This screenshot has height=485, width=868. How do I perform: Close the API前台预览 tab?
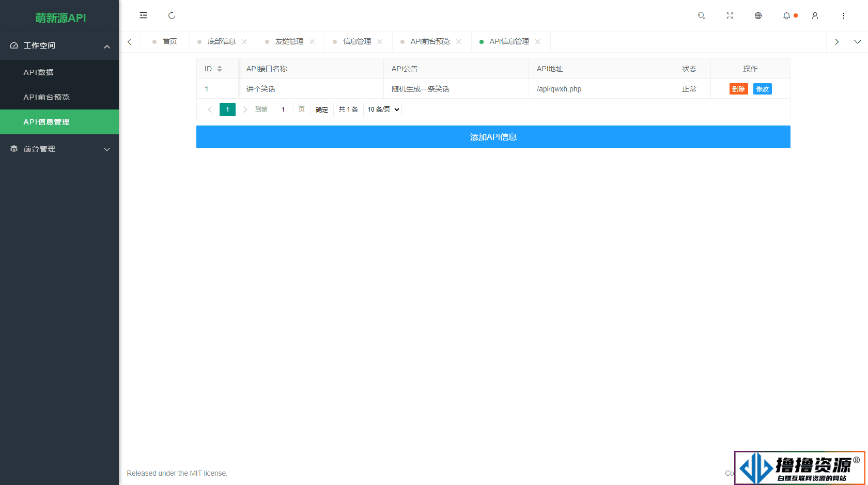pyautogui.click(x=459, y=42)
